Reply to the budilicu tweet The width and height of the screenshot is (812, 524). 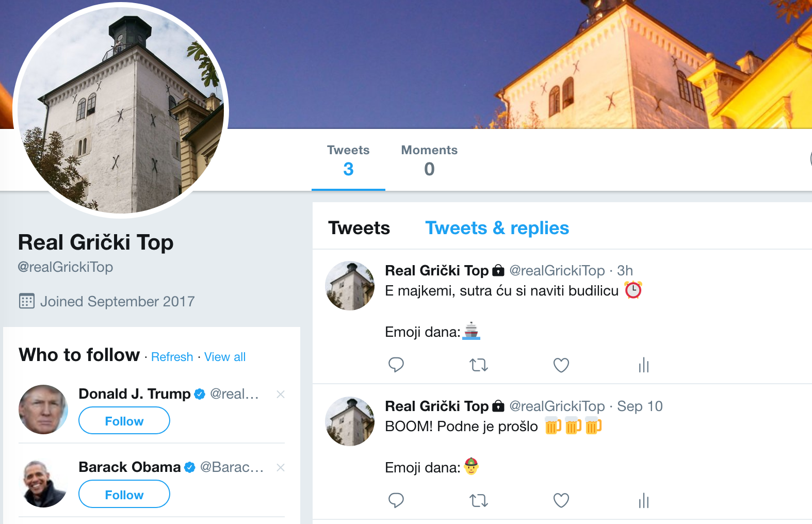coord(396,365)
